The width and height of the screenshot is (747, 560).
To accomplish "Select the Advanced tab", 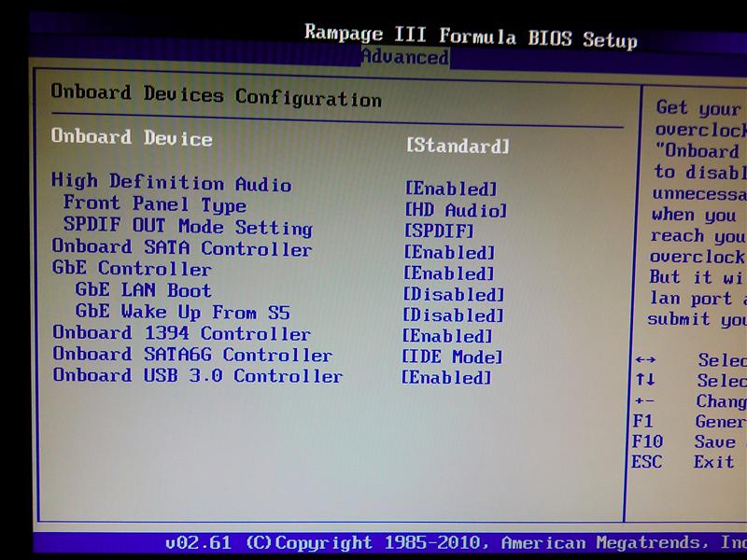I will pyautogui.click(x=404, y=58).
